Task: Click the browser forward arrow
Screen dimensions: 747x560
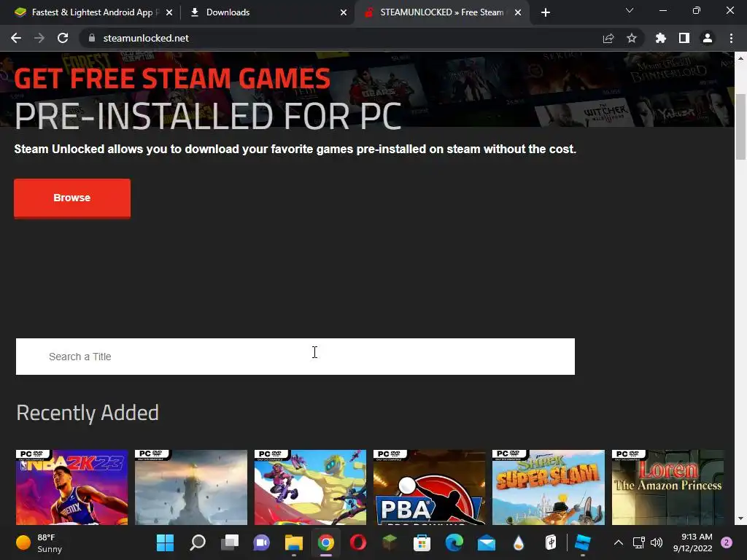Action: 39,38
